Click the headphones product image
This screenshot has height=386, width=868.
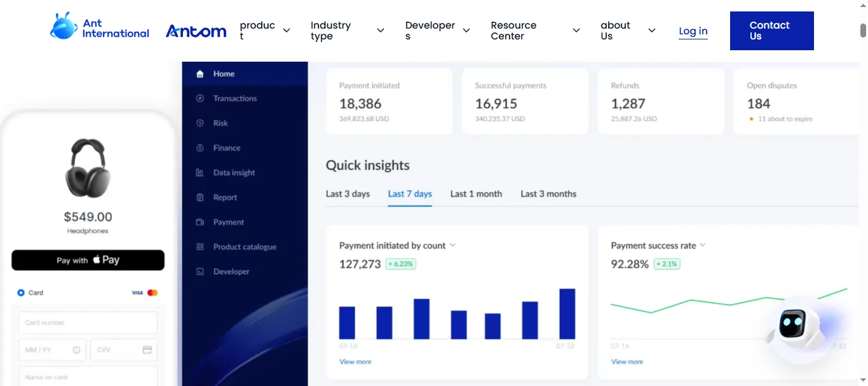88,168
